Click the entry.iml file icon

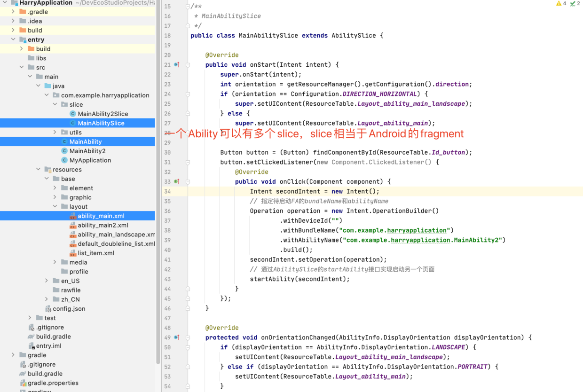(31, 346)
